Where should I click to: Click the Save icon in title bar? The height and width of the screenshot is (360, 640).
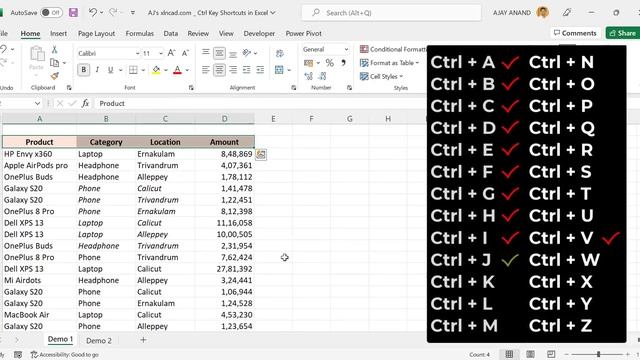(73, 13)
